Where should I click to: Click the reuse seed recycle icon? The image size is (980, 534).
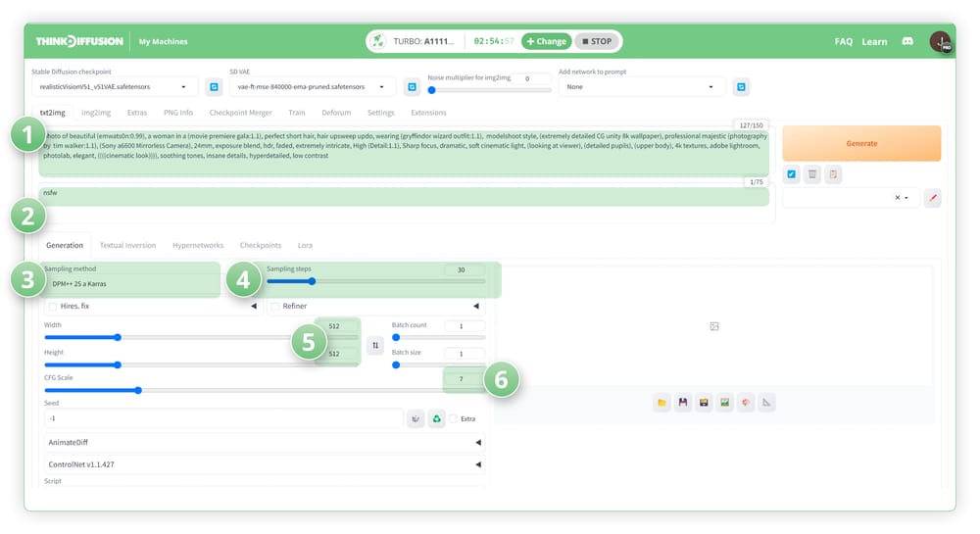(437, 418)
